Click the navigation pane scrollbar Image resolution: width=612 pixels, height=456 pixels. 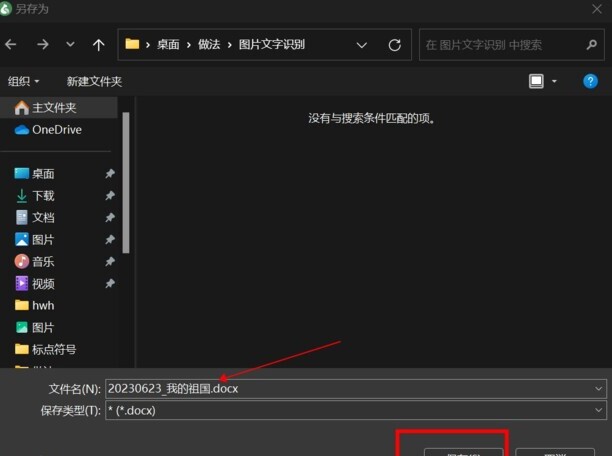(x=126, y=183)
